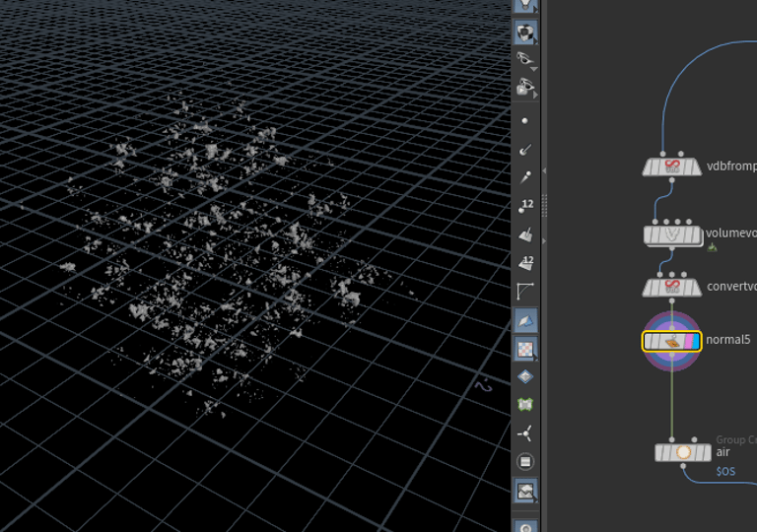Toggle the blue display flag on normal5 node

click(696, 341)
